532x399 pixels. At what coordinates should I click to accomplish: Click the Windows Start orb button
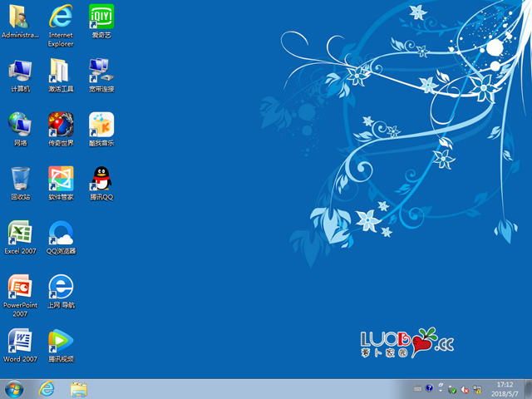(x=14, y=388)
